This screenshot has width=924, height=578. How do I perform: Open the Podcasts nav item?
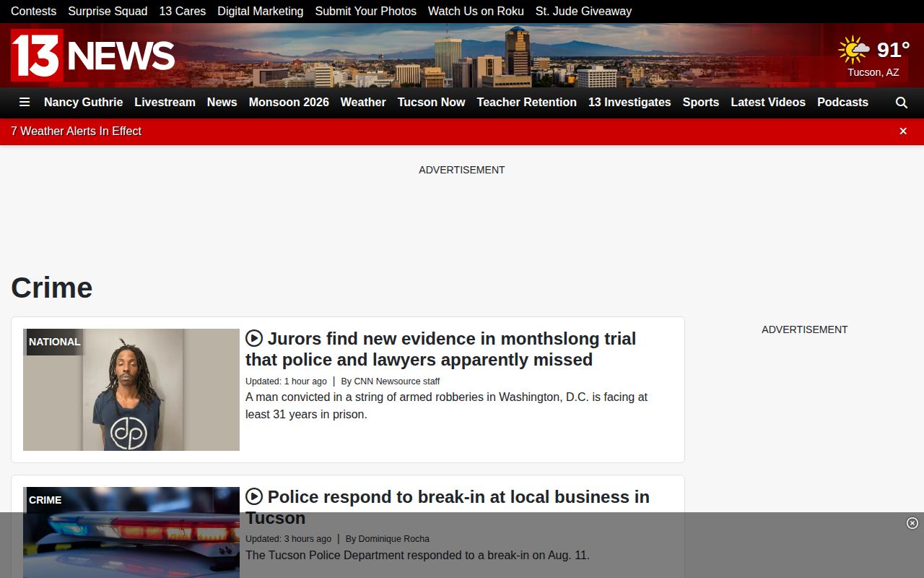pyautogui.click(x=842, y=103)
